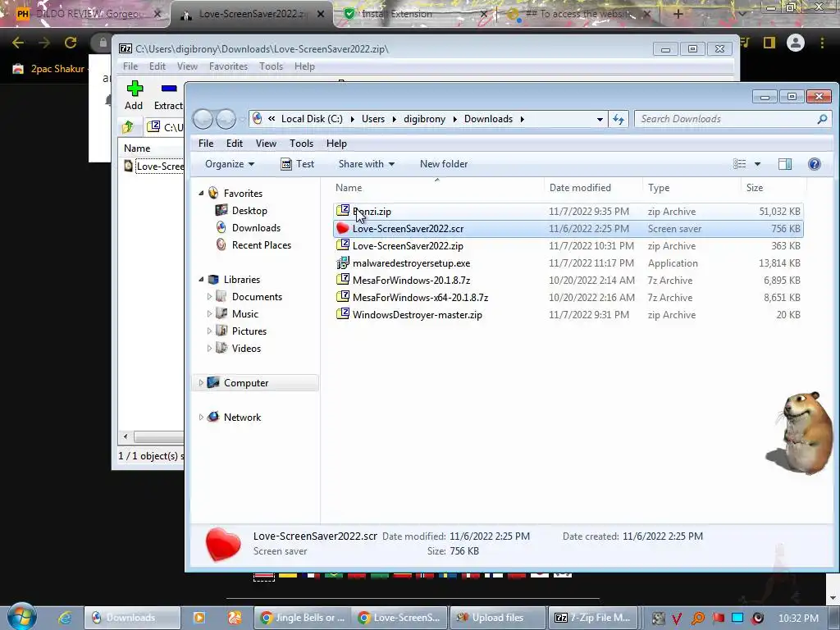Open Explorer help question mark icon
The height and width of the screenshot is (630, 840).
pos(815,164)
